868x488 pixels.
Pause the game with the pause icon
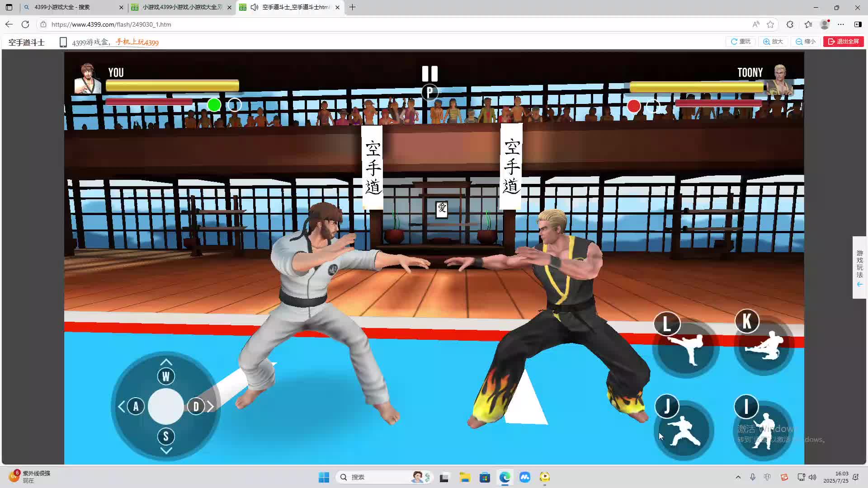tap(429, 74)
